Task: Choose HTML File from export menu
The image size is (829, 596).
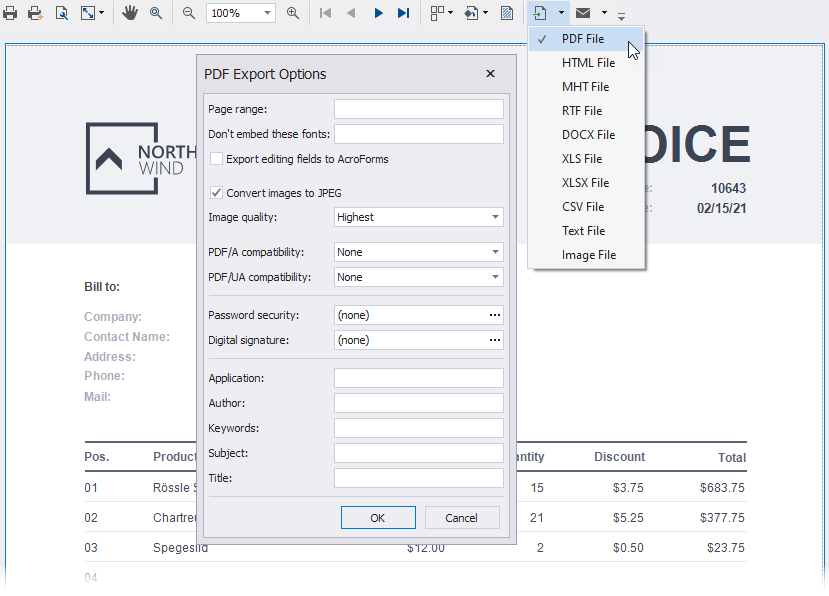Action: pos(586,63)
